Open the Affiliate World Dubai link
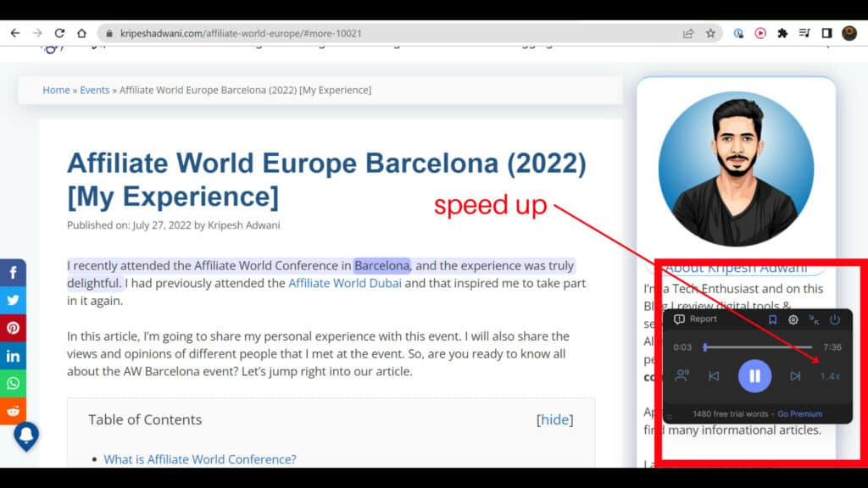The image size is (868, 488). 344,283
